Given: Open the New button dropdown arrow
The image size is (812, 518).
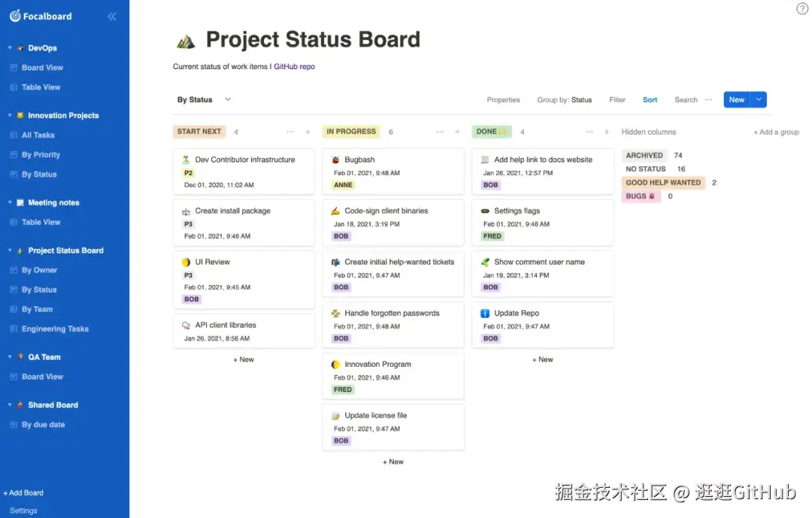Looking at the screenshot, I should tap(759, 99).
